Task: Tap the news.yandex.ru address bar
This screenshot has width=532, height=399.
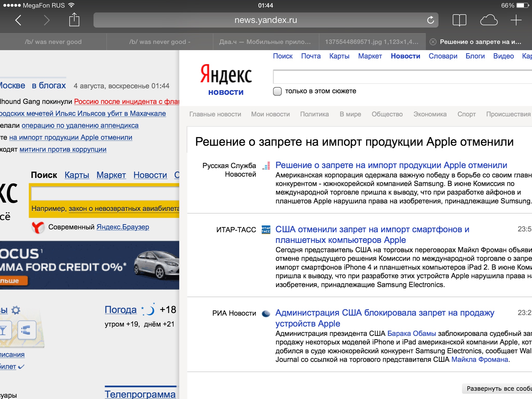Action: [x=266, y=20]
